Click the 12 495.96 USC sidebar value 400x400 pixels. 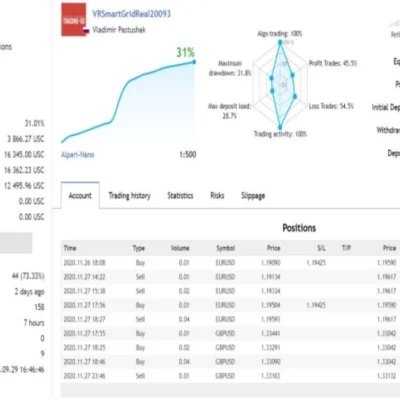24,186
